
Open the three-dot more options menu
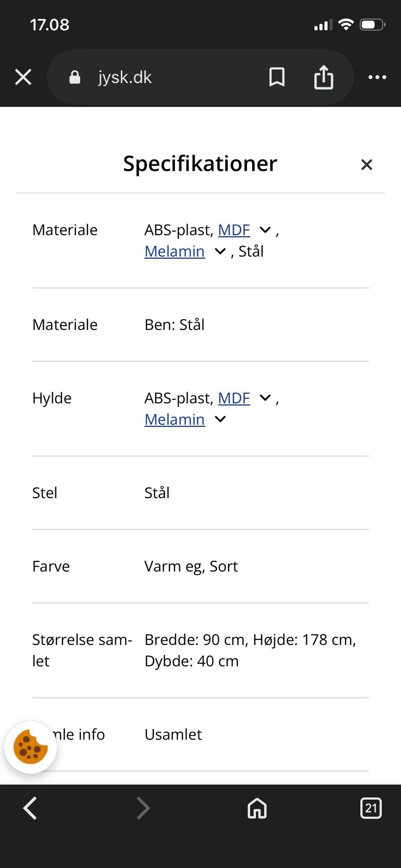[377, 77]
